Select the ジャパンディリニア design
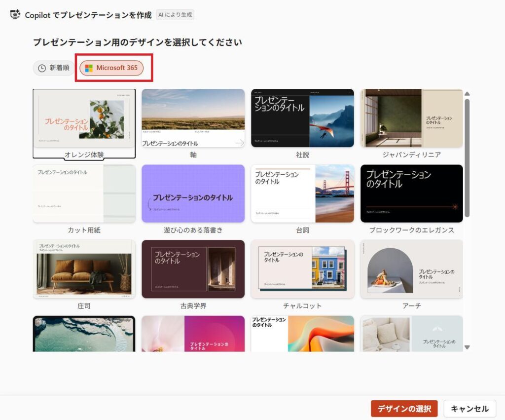505x420 pixels. (412, 118)
